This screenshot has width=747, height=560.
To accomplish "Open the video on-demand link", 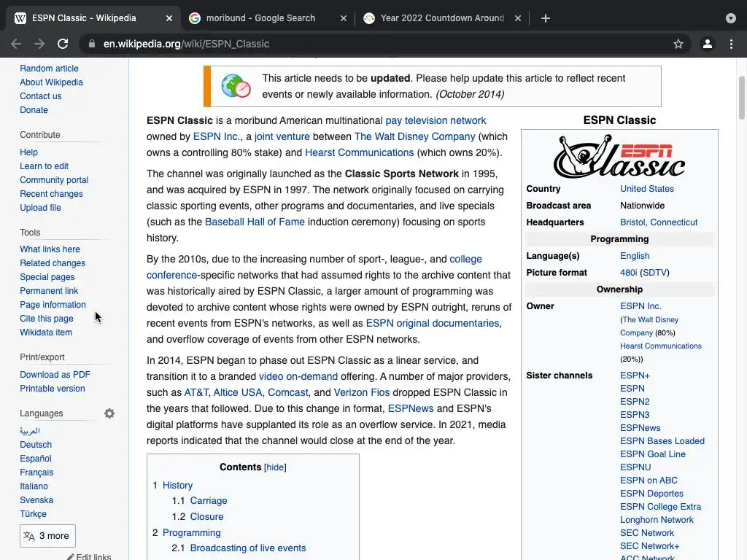I will (298, 376).
